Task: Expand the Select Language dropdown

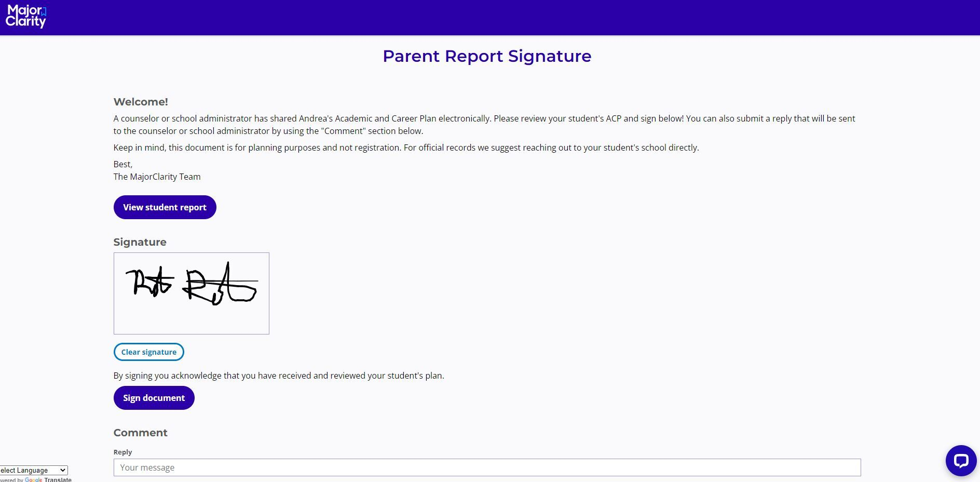Action: click(x=33, y=470)
